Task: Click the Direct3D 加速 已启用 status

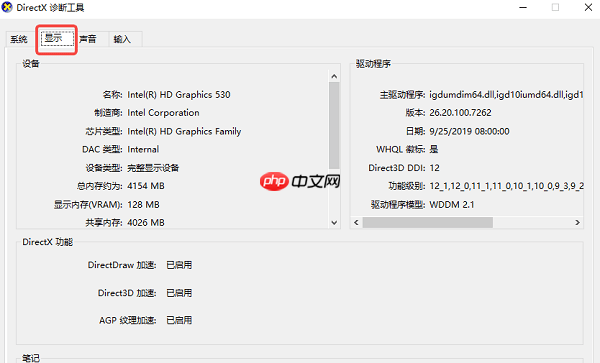Action: click(x=179, y=293)
